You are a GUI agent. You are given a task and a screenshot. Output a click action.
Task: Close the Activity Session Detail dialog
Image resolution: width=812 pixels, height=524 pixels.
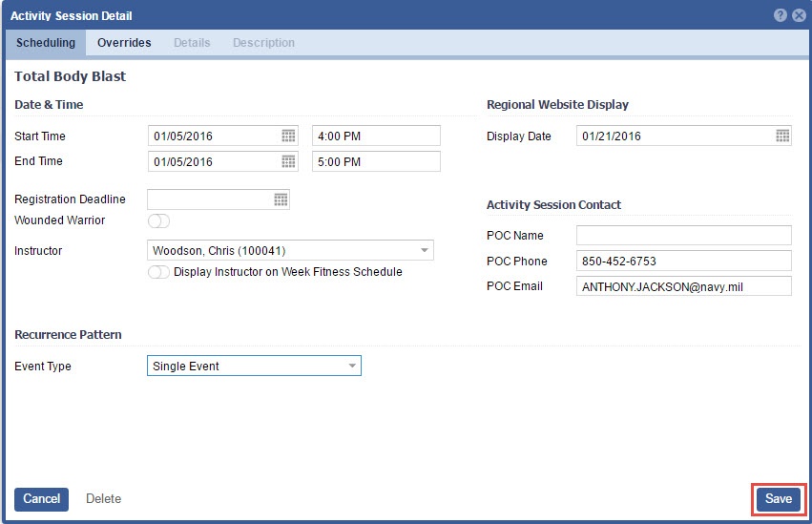pyautogui.click(x=799, y=15)
